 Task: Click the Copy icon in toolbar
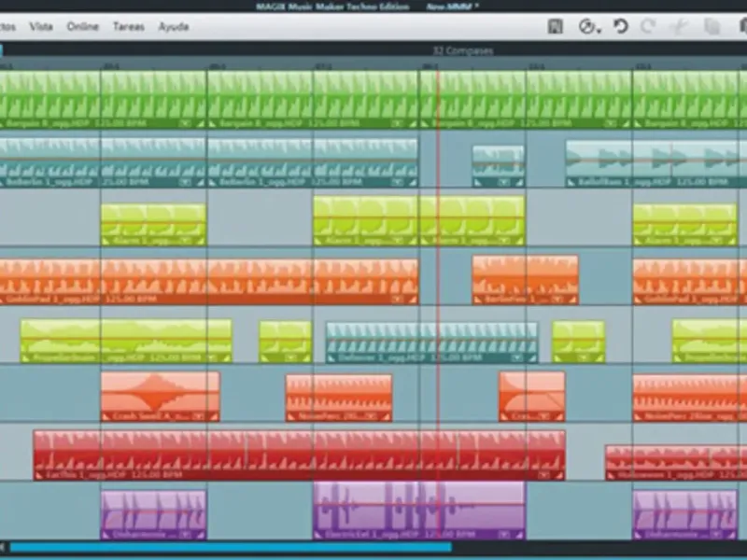tap(713, 27)
